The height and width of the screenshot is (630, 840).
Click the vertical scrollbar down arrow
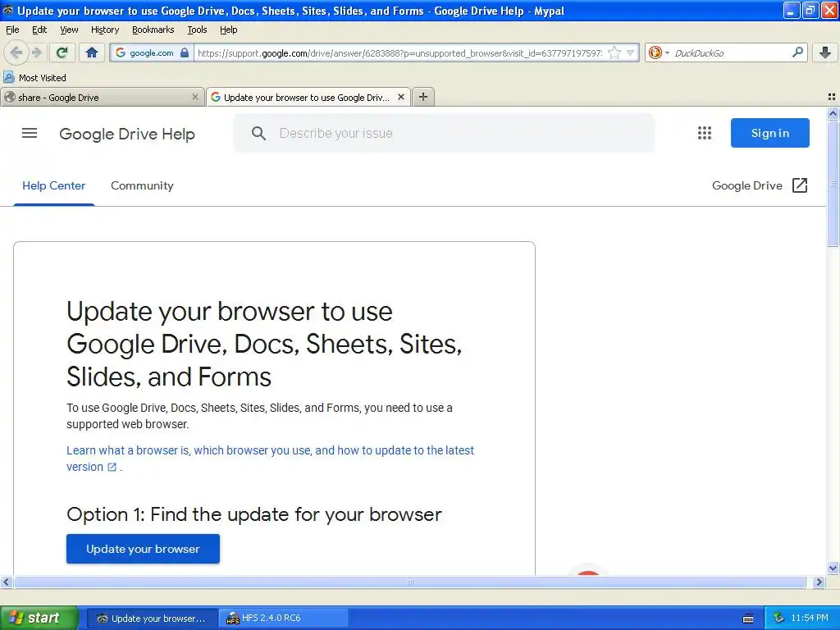(x=833, y=568)
